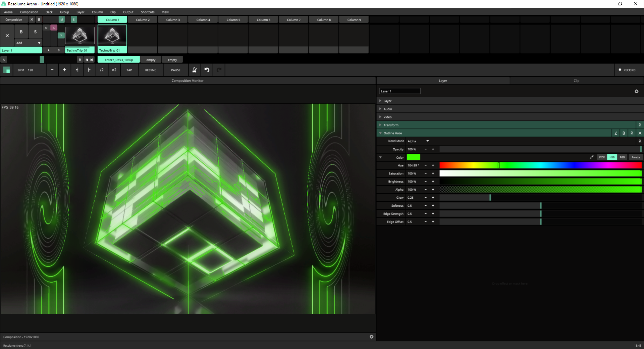
Task: Open the Output menu
Action: coord(128,12)
